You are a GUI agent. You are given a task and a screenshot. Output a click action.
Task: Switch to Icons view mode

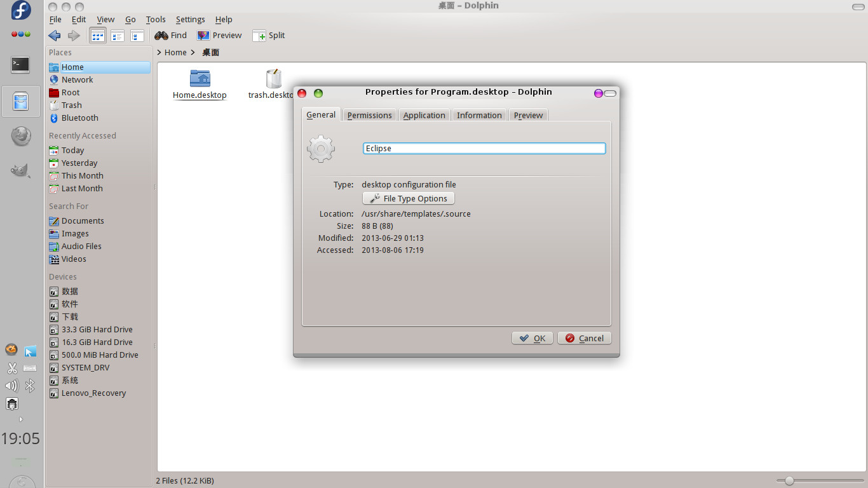[x=98, y=36]
